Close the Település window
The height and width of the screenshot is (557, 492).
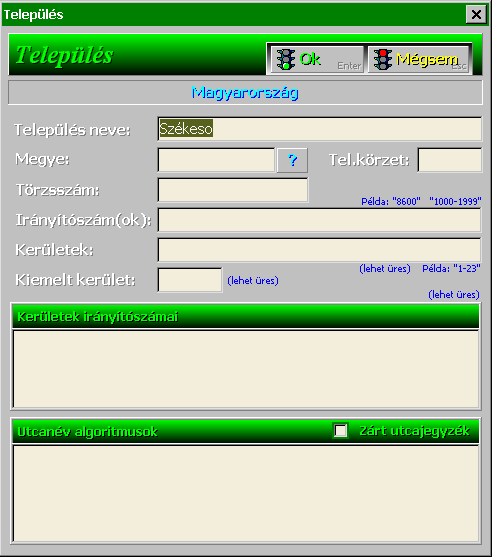coord(476,15)
